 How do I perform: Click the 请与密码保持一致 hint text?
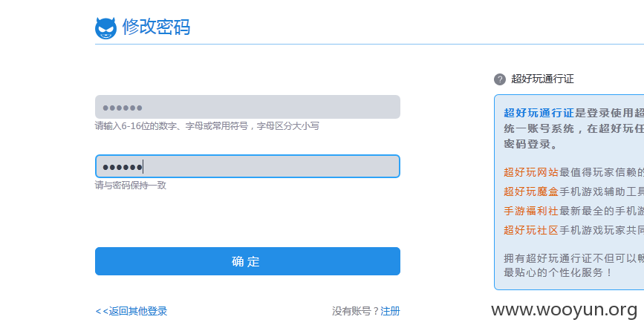(131, 186)
